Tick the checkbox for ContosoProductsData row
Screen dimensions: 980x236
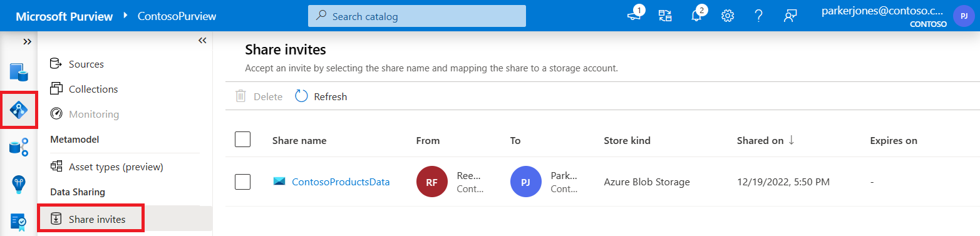coord(242,182)
